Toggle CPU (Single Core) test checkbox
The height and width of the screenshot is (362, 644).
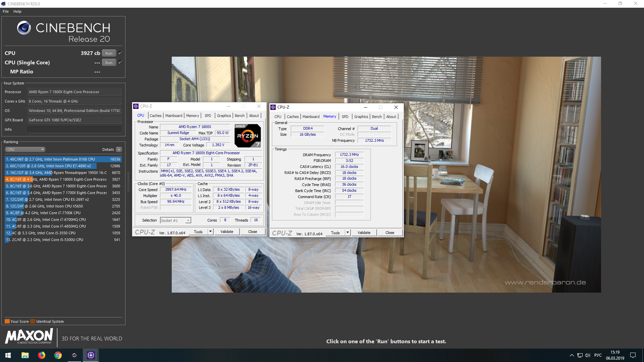[x=120, y=62]
